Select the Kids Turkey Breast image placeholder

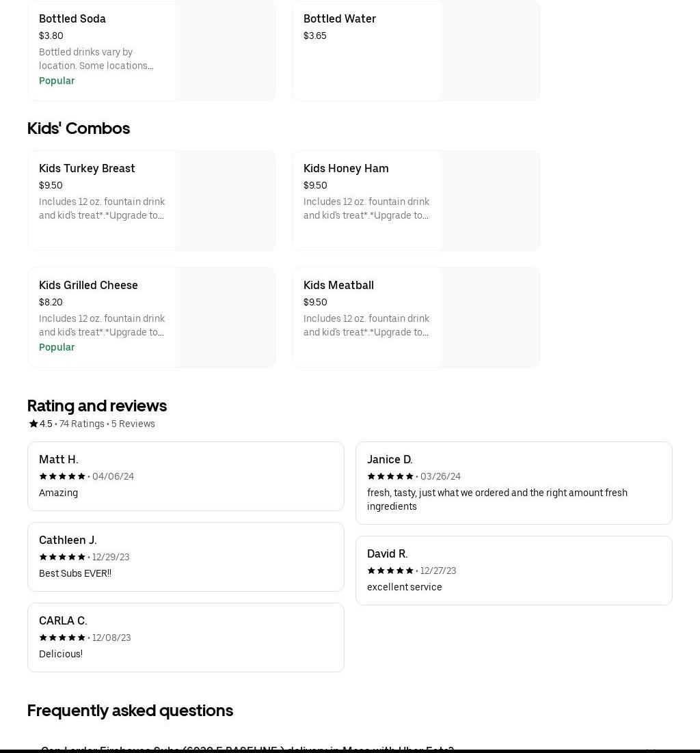(x=225, y=200)
